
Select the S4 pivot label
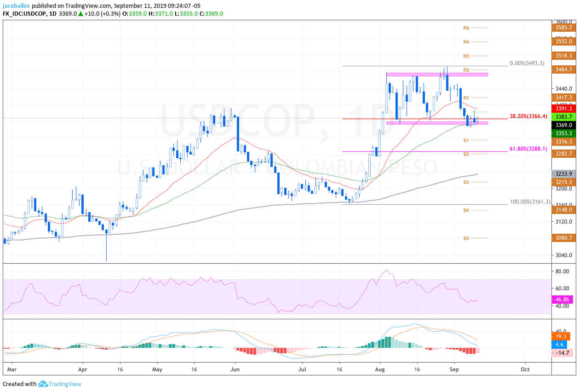[x=466, y=210]
